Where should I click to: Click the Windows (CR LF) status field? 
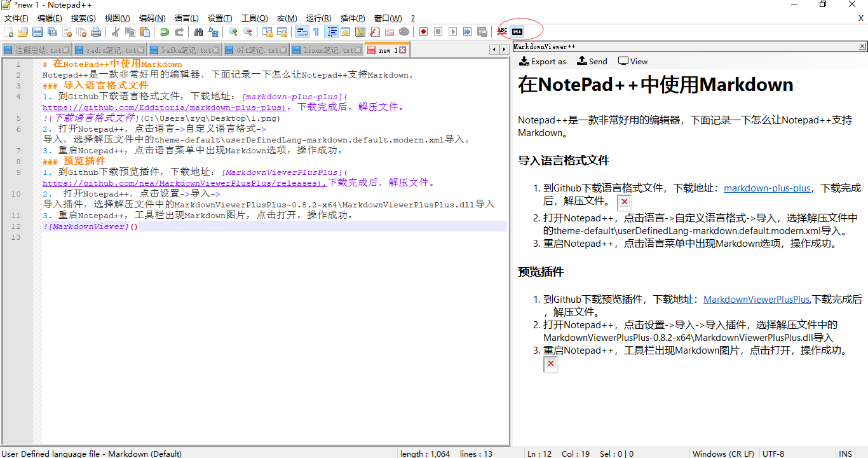(x=723, y=454)
